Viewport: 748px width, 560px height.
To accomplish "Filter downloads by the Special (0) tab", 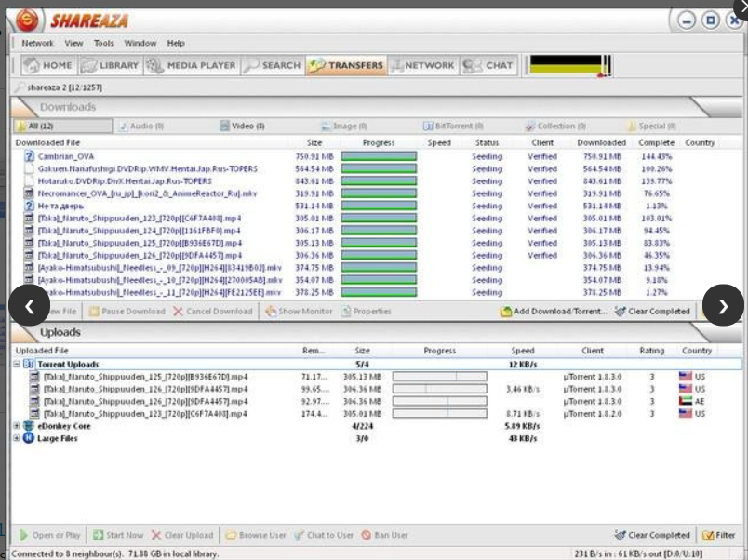I will 651,126.
